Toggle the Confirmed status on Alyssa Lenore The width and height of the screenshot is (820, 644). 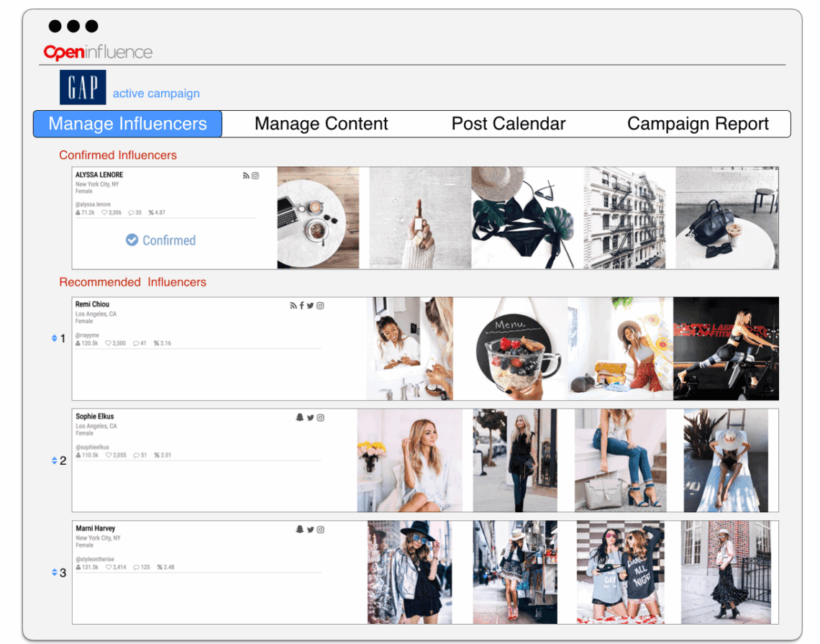coord(160,240)
